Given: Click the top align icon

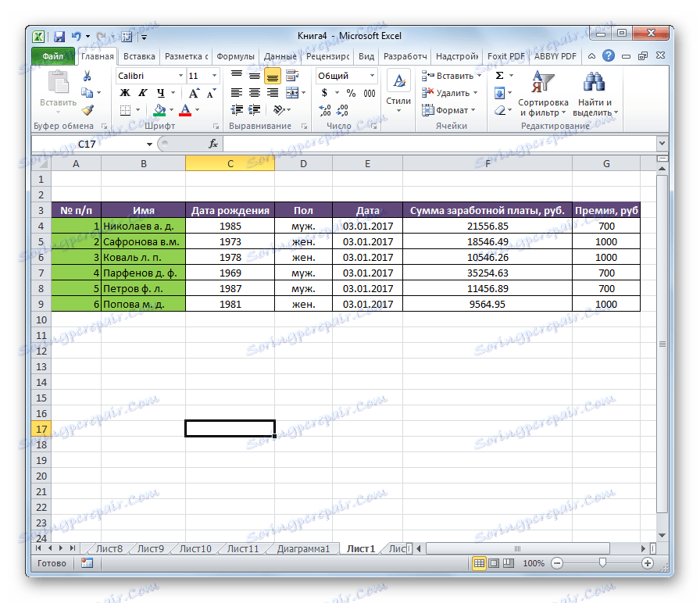Looking at the screenshot, I should (237, 76).
